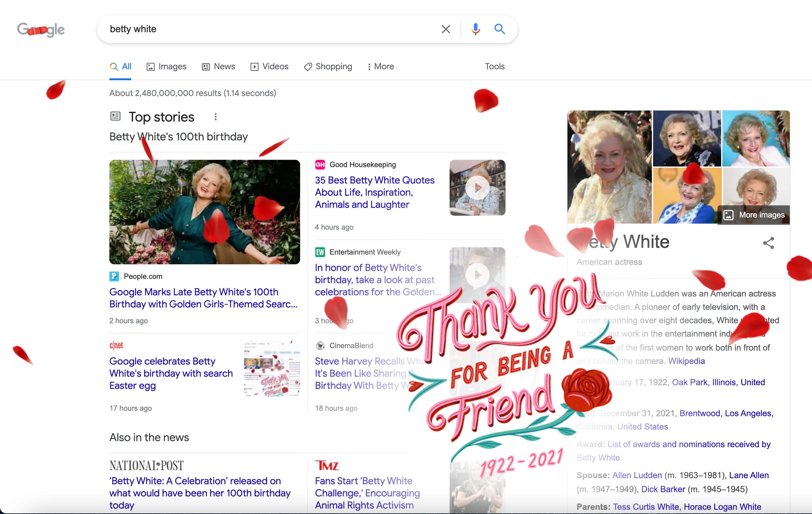Click the People.com P favicon
Viewport: 812px width, 514px height.
[114, 276]
